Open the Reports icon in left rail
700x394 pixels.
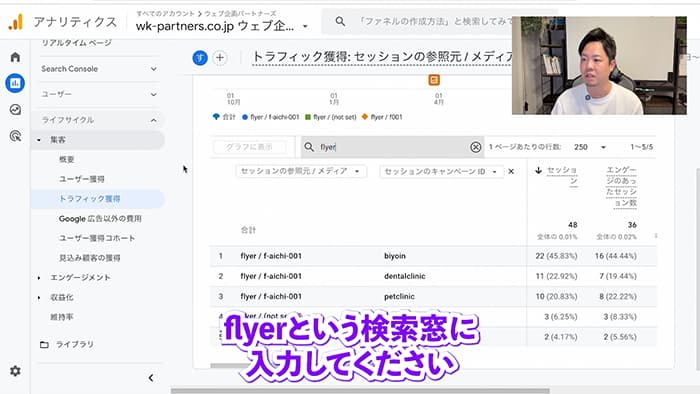tap(15, 83)
